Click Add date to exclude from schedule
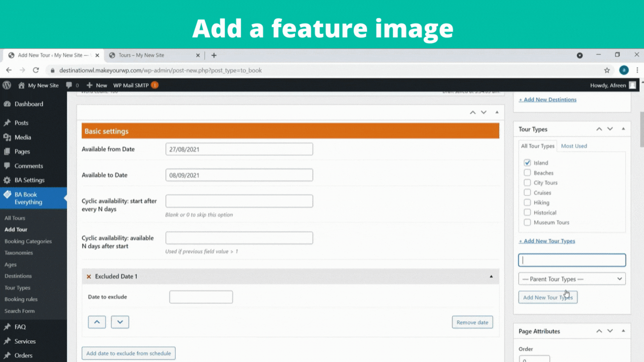The image size is (644, 362). (x=128, y=353)
